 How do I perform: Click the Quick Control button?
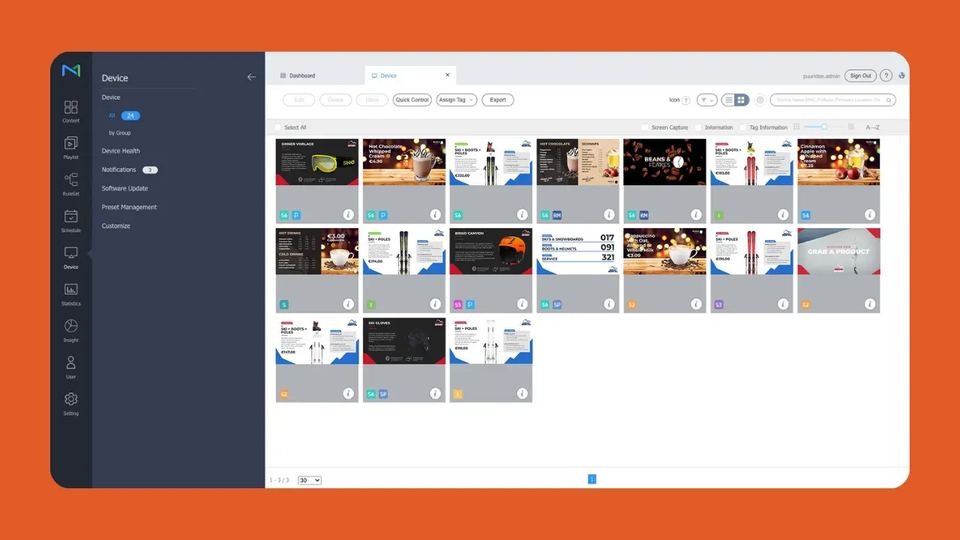coord(412,100)
